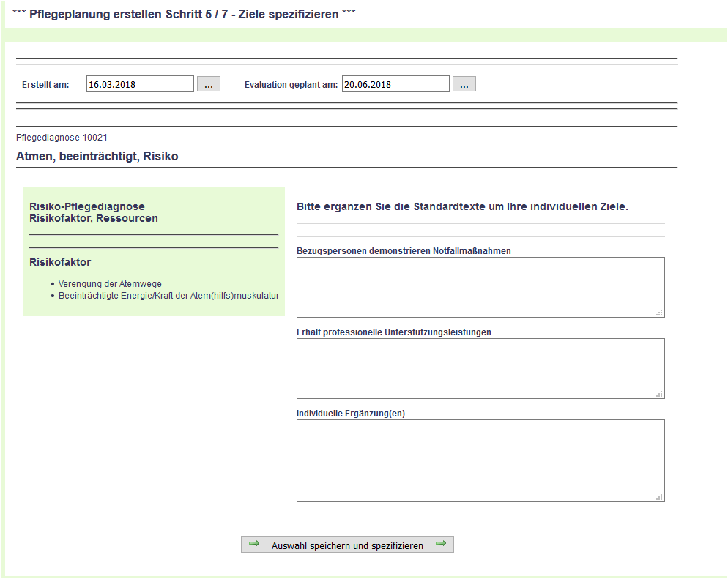
Task: Click the Evaluation geplant am date field
Action: coord(395,84)
